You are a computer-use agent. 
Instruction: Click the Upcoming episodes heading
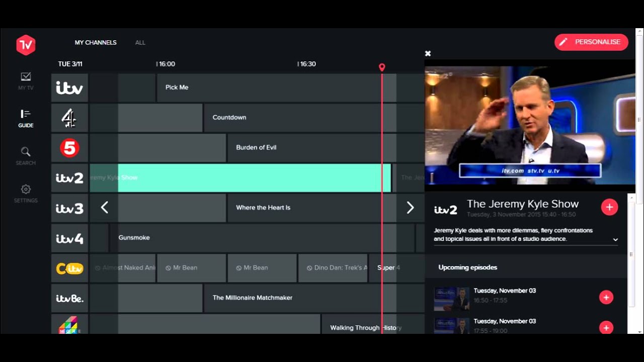(468, 267)
